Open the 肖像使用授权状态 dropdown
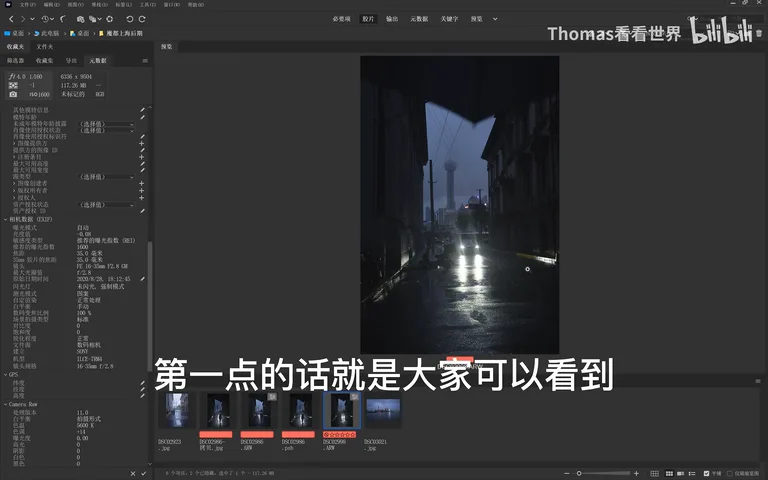768x480 pixels. 106,130
